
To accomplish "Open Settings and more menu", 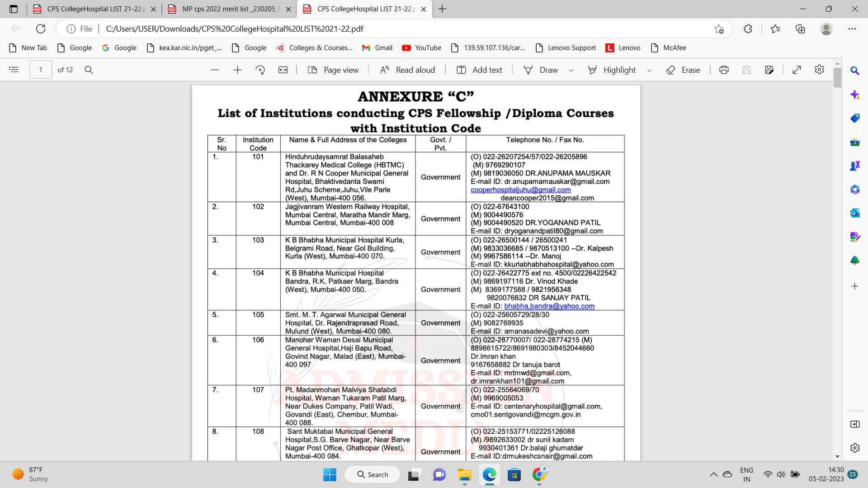I will tap(852, 29).
